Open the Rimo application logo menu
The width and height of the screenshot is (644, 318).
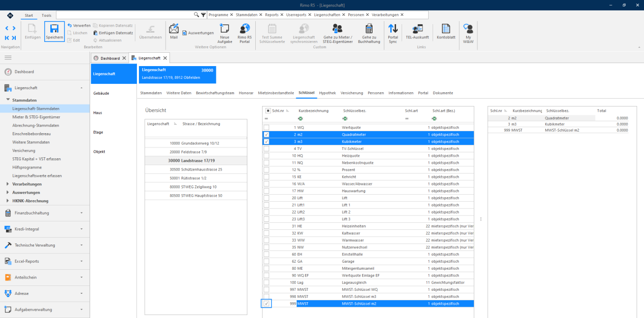tap(10, 15)
